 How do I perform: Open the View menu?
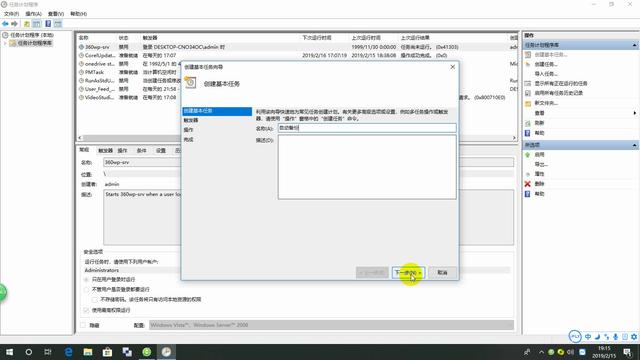(x=56, y=14)
